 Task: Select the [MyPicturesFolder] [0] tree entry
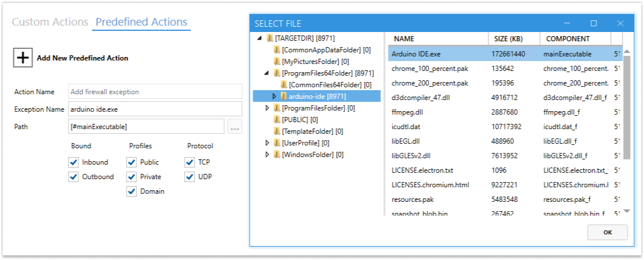(x=315, y=62)
